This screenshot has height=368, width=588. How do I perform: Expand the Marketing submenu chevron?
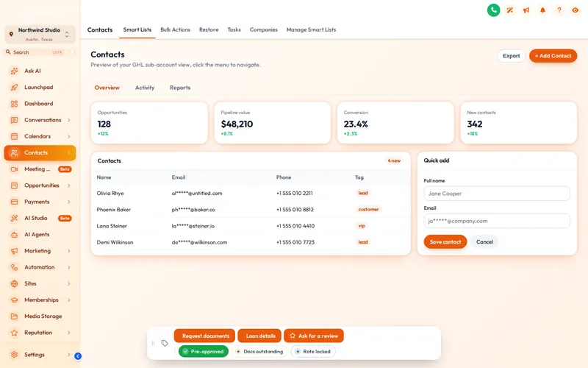click(69, 251)
